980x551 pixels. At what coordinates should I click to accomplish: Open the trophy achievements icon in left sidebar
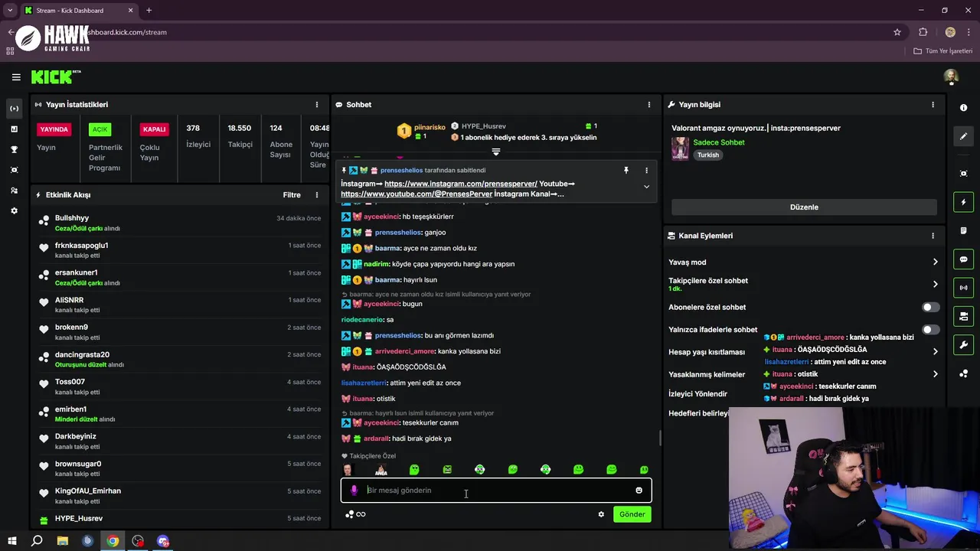point(14,149)
